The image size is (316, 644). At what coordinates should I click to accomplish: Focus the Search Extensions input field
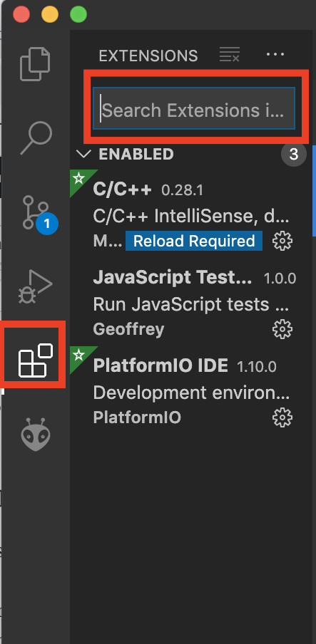(194, 108)
